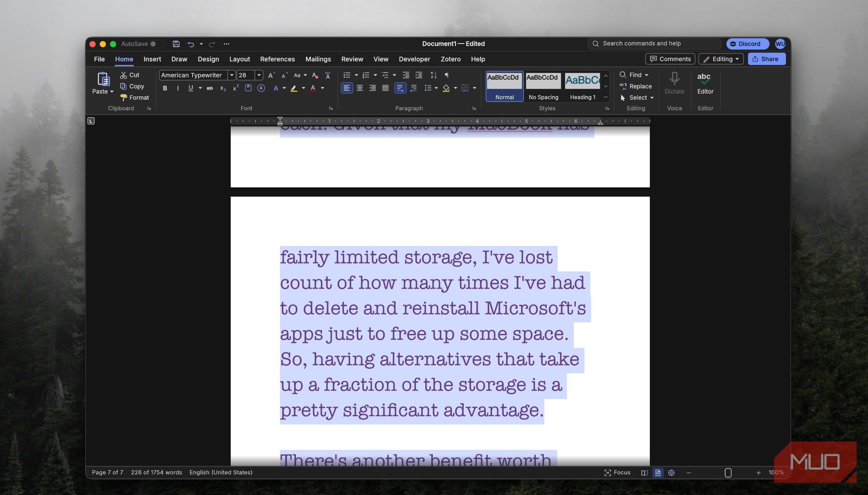Viewport: 868px width, 495px height.
Task: Toggle Italic formatting
Action: 178,88
